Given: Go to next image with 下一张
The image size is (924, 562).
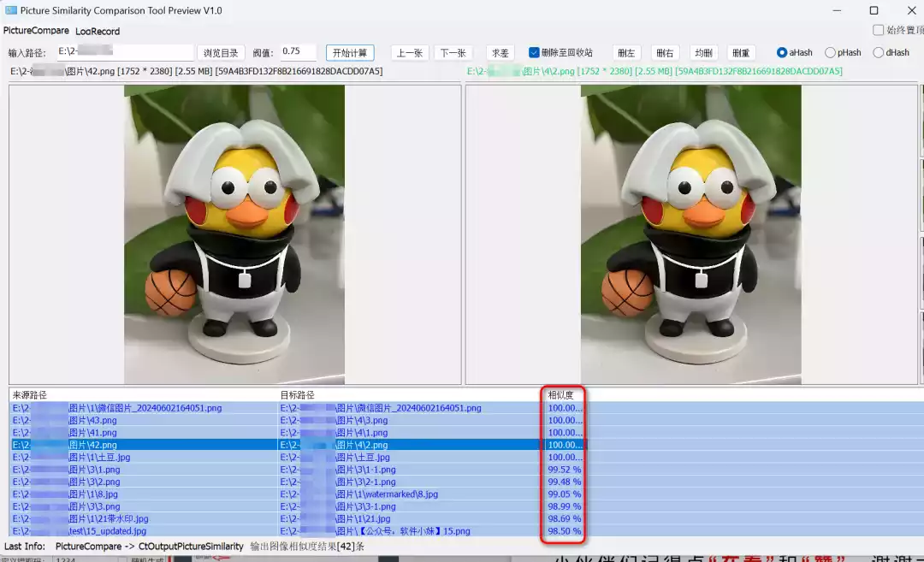Looking at the screenshot, I should pos(453,53).
